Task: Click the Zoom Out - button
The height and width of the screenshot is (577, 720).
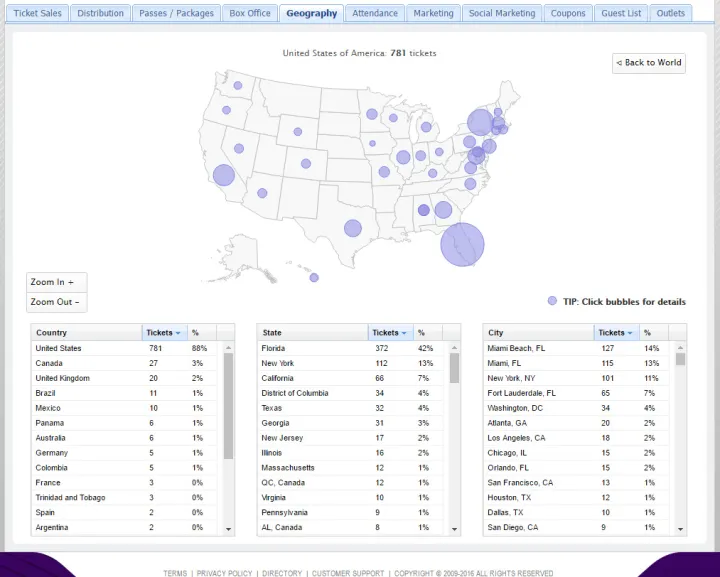Action: (56, 302)
